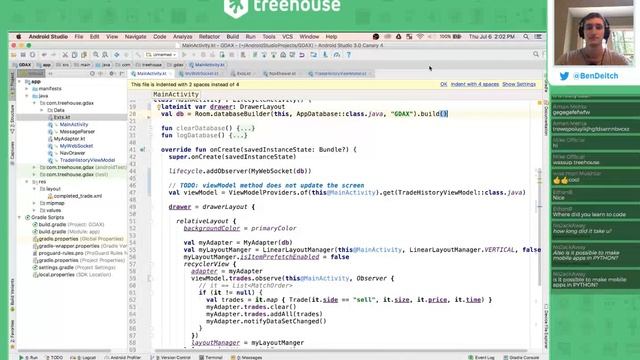Click the Help question mark icon

(349, 55)
